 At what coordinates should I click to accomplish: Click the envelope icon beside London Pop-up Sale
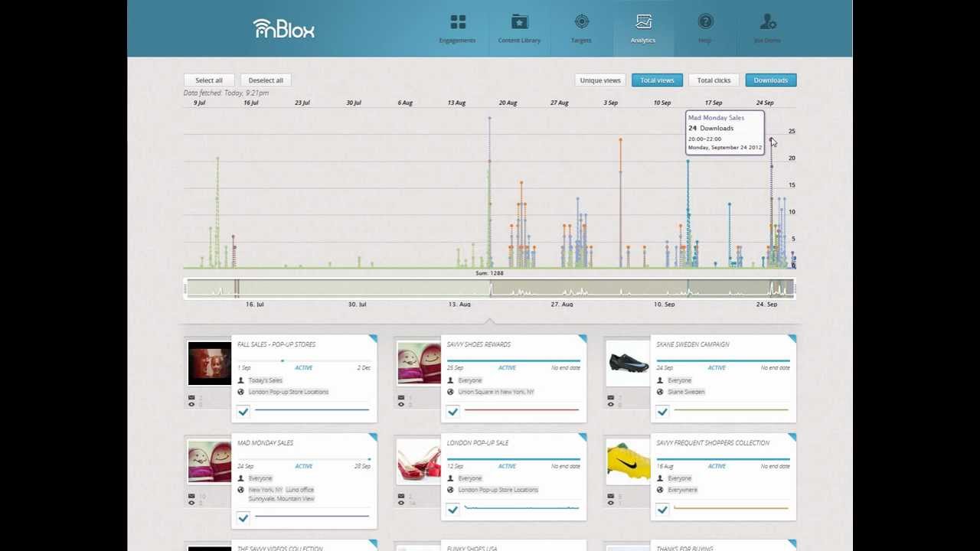click(400, 496)
